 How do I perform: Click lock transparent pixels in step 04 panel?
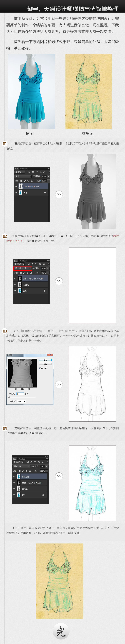[20, 471]
